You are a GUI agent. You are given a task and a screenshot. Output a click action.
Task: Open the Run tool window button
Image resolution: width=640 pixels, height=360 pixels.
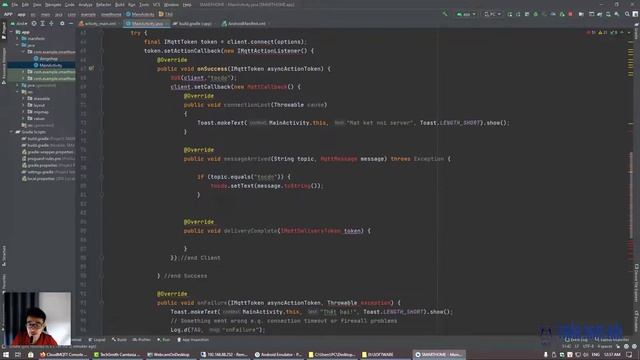tap(164, 340)
